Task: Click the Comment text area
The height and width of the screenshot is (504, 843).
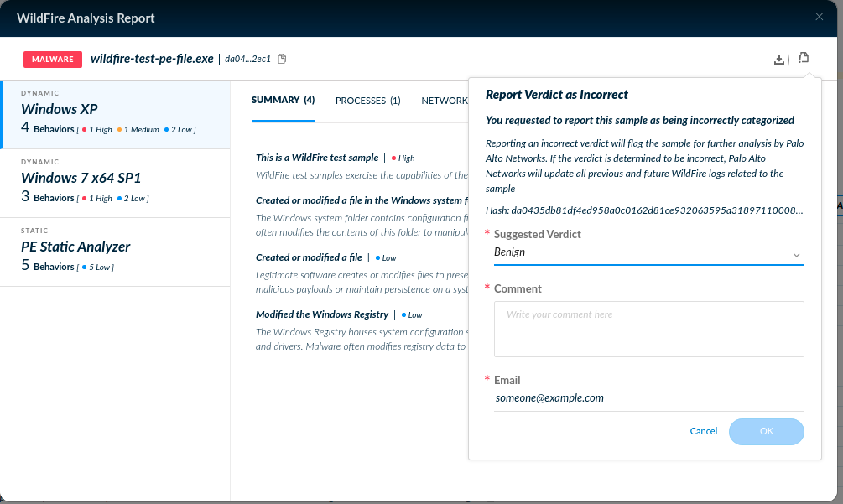Action: tap(649, 329)
